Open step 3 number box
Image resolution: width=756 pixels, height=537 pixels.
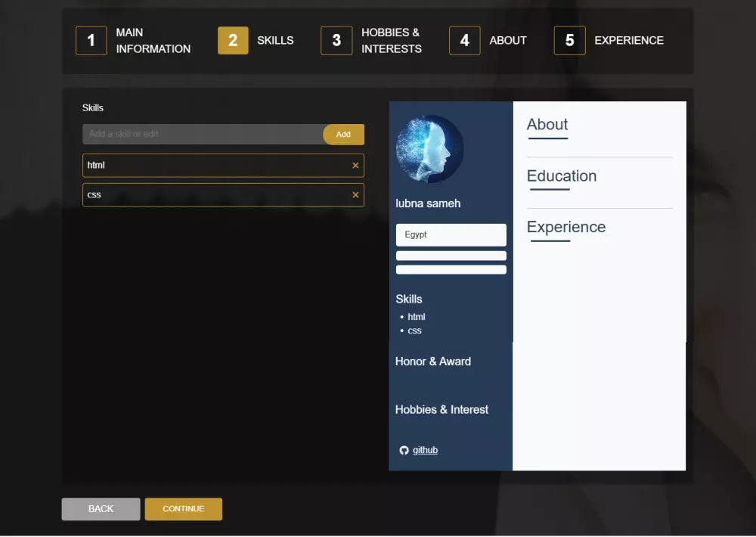336,41
